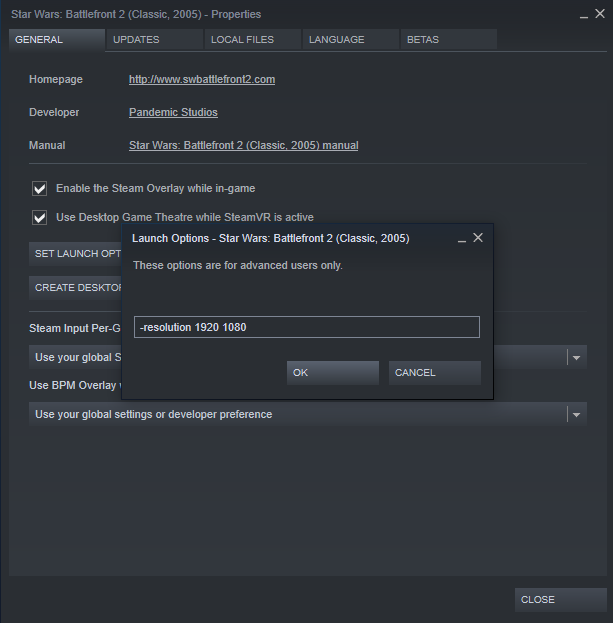Open the UPDATES tab
The height and width of the screenshot is (623, 613).
(155, 39)
